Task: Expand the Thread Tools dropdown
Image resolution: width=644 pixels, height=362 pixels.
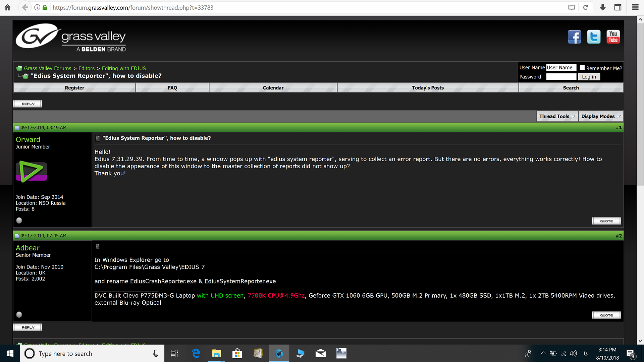Action: [x=556, y=116]
